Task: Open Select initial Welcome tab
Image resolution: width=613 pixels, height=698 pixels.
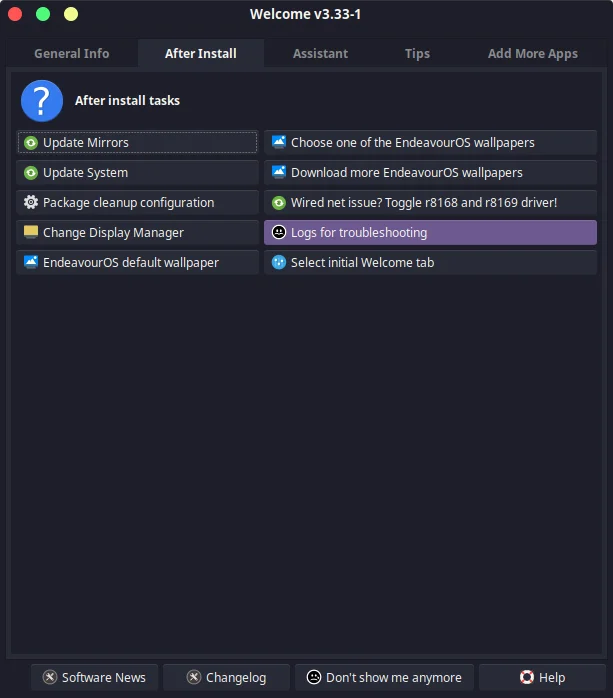Action: click(430, 262)
